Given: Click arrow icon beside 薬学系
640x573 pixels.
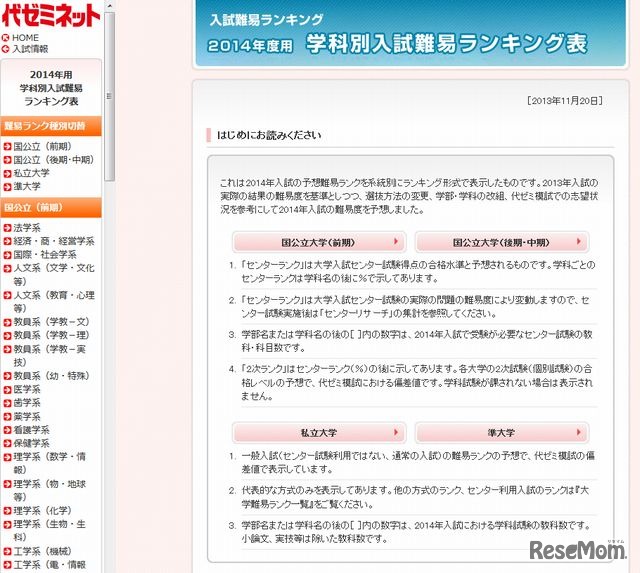Looking at the screenshot, I should (x=7, y=417).
